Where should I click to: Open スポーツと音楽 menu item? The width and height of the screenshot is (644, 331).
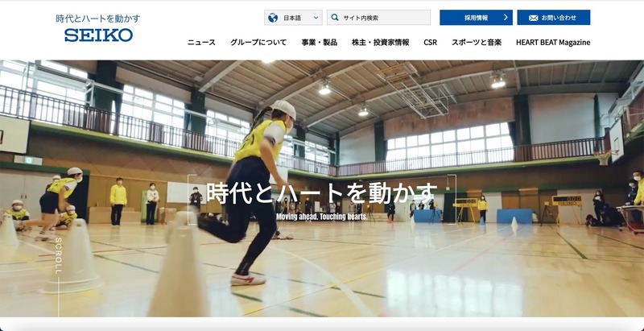pyautogui.click(x=477, y=42)
